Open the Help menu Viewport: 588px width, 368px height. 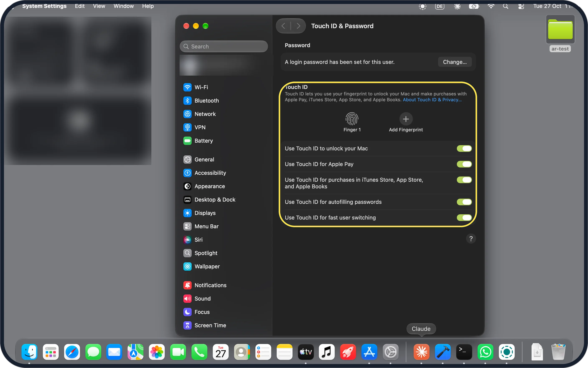click(148, 6)
